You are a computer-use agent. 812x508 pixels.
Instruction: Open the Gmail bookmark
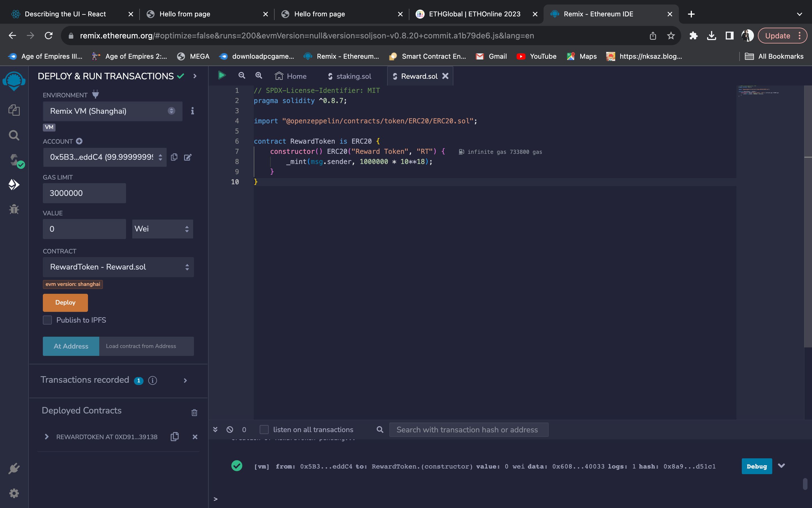[491, 56]
